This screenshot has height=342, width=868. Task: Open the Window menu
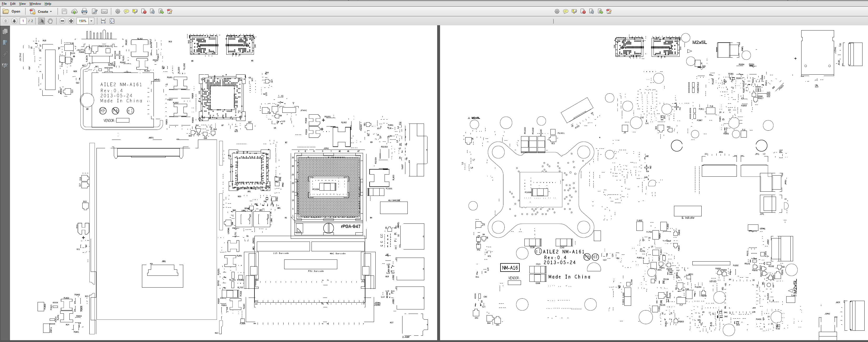pos(35,4)
